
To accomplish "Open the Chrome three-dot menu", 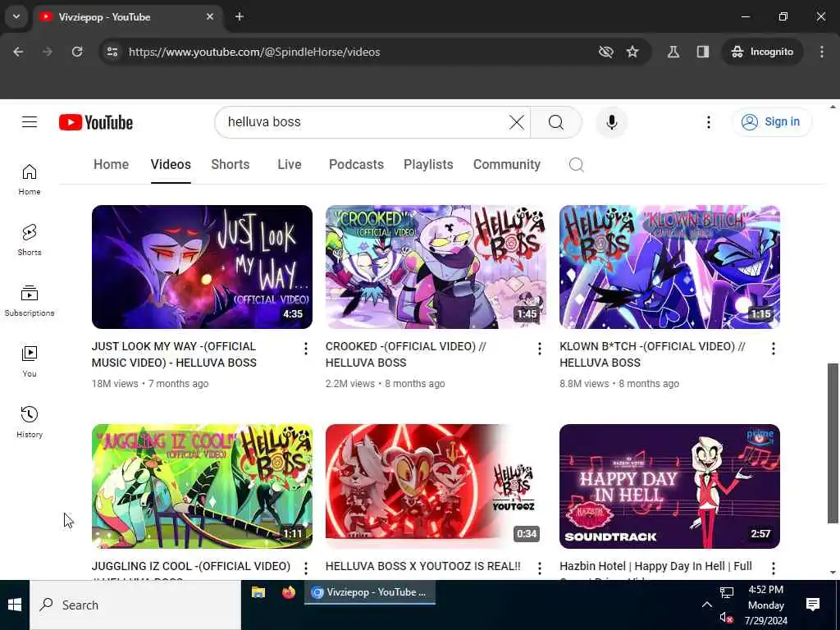I will pos(822,52).
